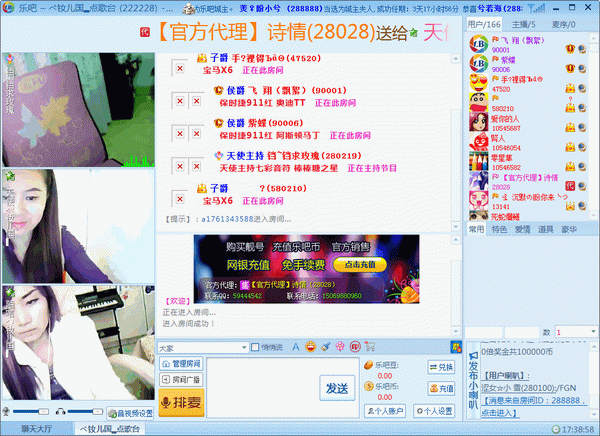Click broken car image in 子爵 47520 row
600x436 pixels.
click(179, 68)
